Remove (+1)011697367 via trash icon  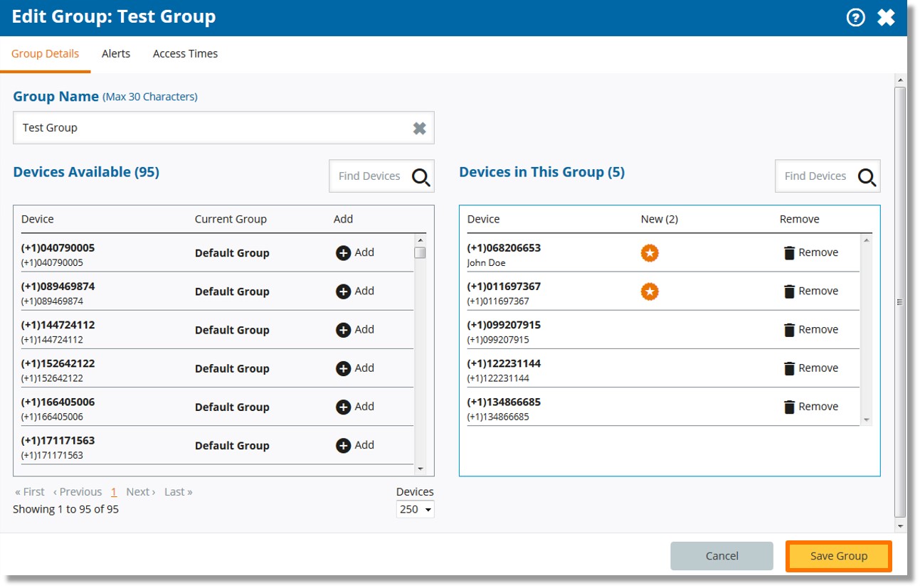pyautogui.click(x=789, y=291)
